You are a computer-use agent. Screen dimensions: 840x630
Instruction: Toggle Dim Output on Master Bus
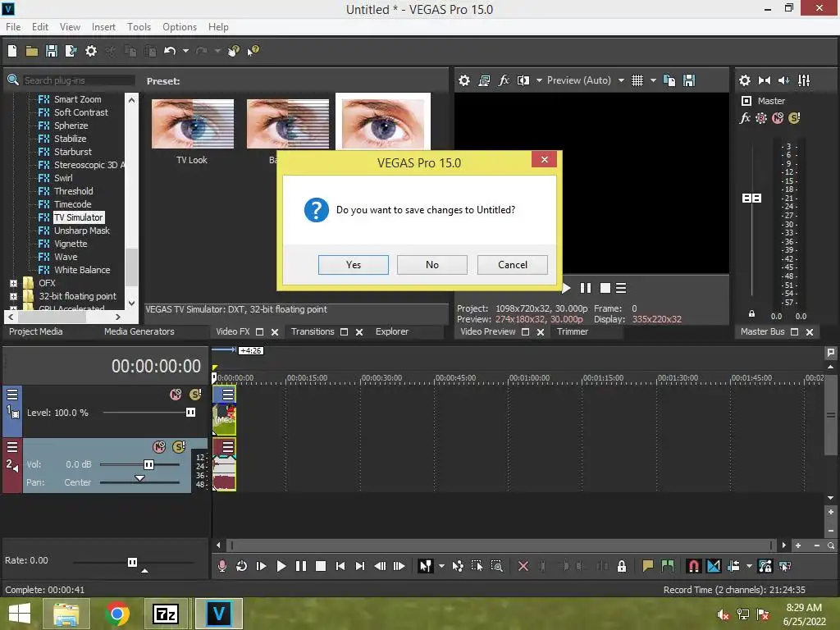[783, 80]
